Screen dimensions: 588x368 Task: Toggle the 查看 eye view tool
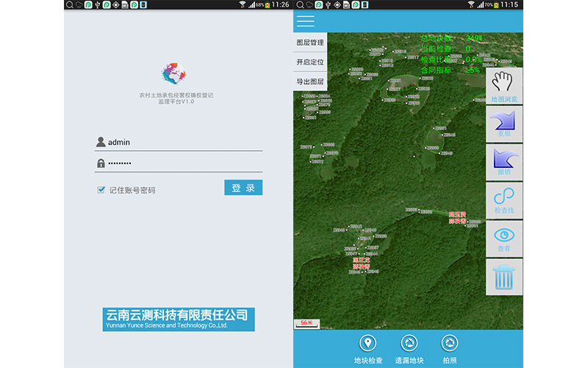[x=504, y=238]
